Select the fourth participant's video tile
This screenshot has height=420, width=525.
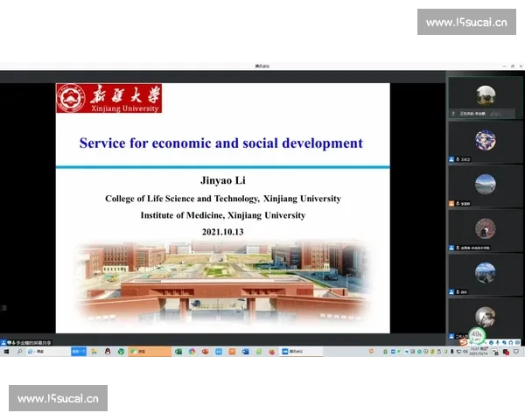coord(485,230)
